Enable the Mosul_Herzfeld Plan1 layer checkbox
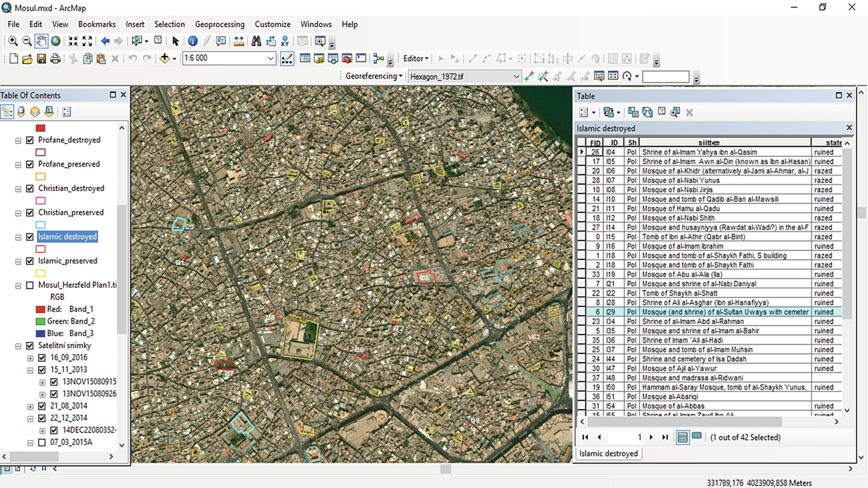 coord(30,285)
